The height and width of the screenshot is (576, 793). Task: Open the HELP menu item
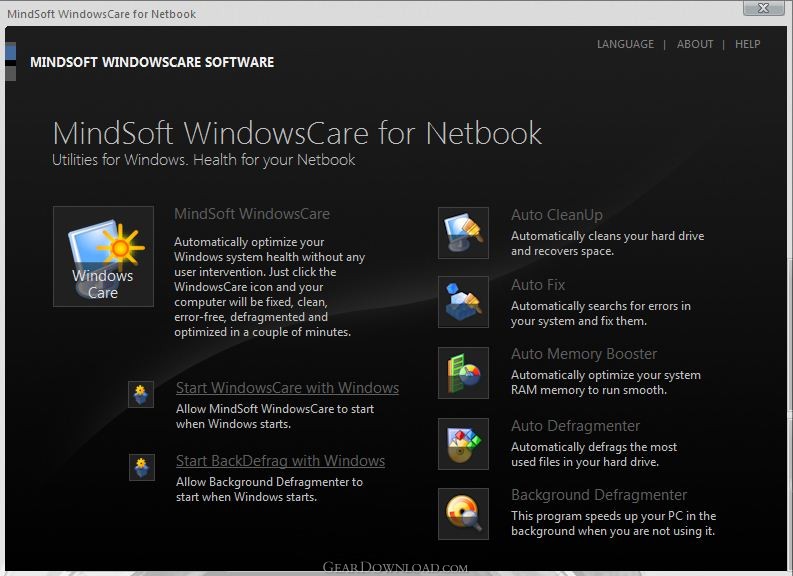point(747,45)
